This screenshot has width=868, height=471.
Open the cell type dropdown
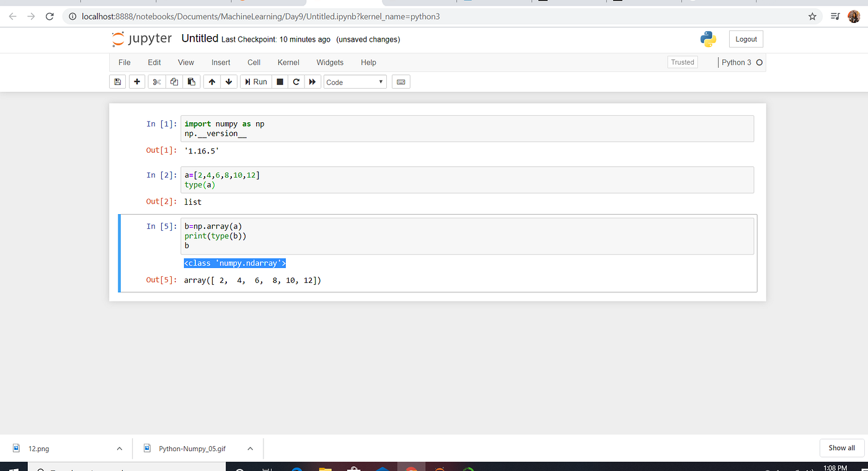coord(355,81)
